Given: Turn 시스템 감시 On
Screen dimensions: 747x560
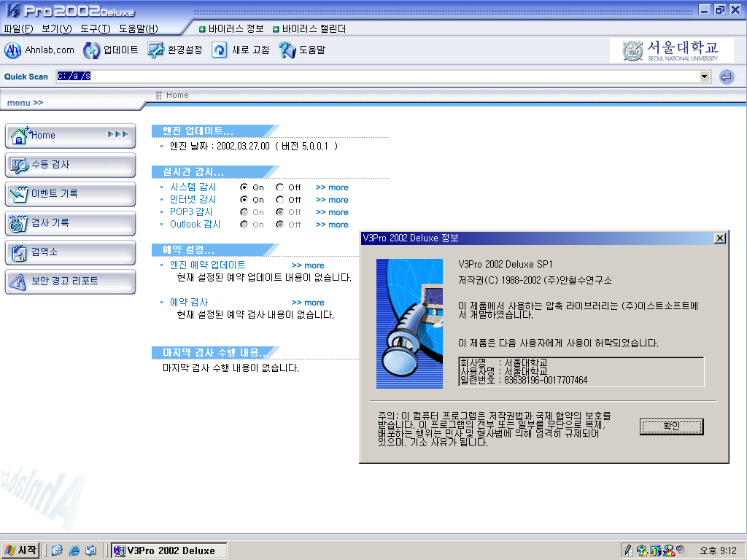Looking at the screenshot, I should (244, 187).
